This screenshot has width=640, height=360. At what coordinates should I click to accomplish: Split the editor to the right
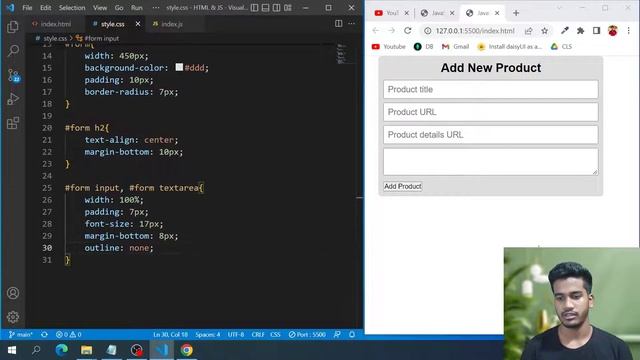pos(338,24)
